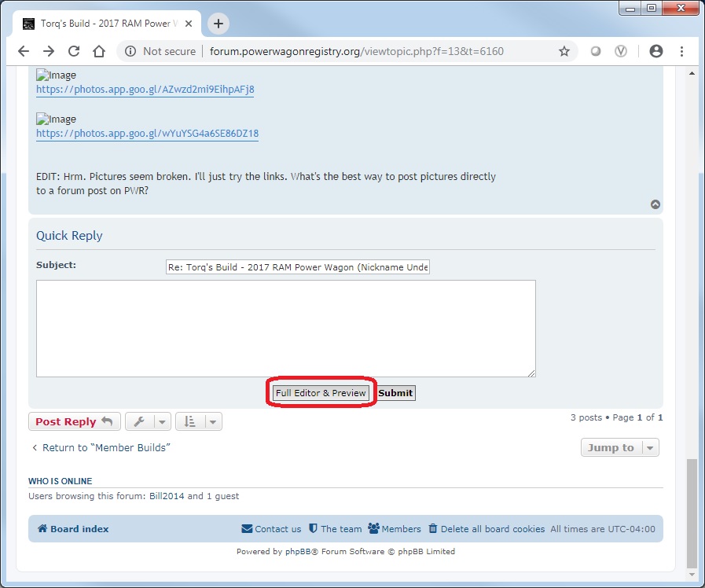Image resolution: width=705 pixels, height=588 pixels.
Task: Bookmark this page with star icon
Action: 564,51
